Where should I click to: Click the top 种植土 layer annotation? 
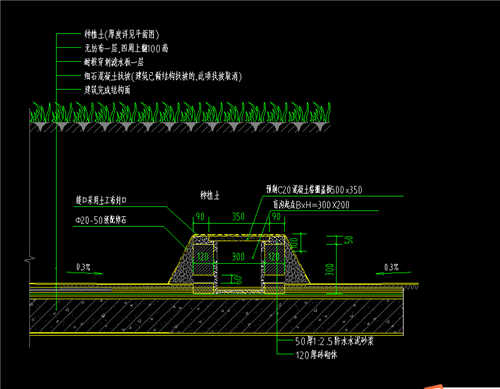pyautogui.click(x=122, y=34)
